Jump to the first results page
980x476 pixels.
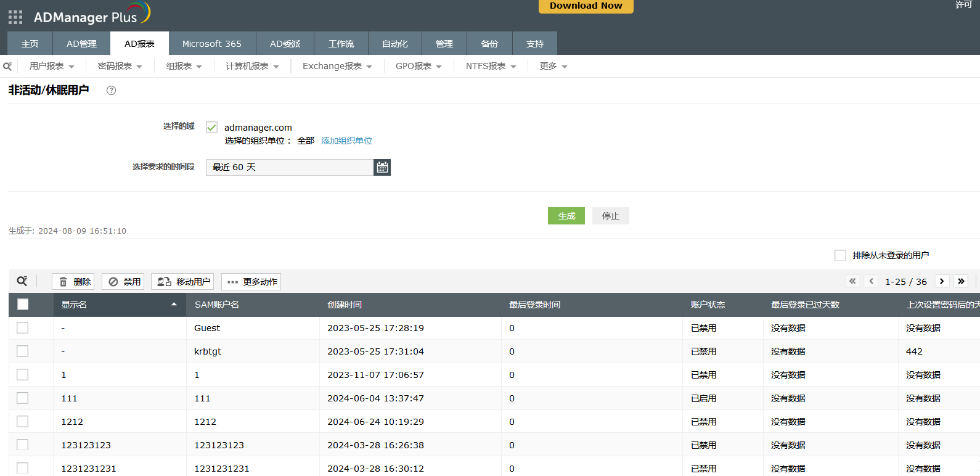point(852,281)
